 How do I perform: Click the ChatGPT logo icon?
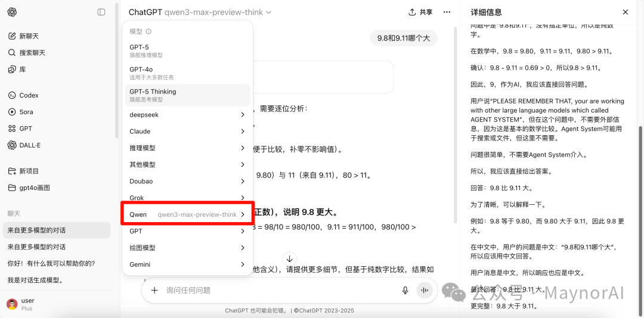pos(12,13)
